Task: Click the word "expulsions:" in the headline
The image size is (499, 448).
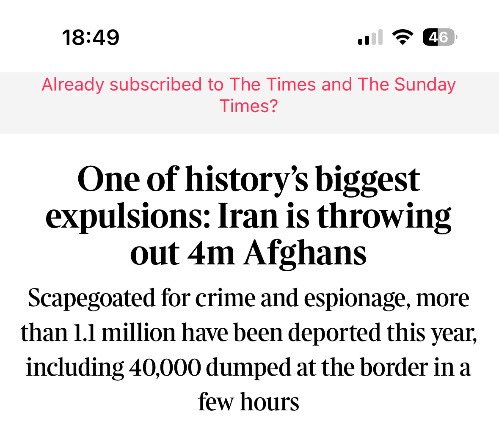Action: pyautogui.click(x=128, y=217)
